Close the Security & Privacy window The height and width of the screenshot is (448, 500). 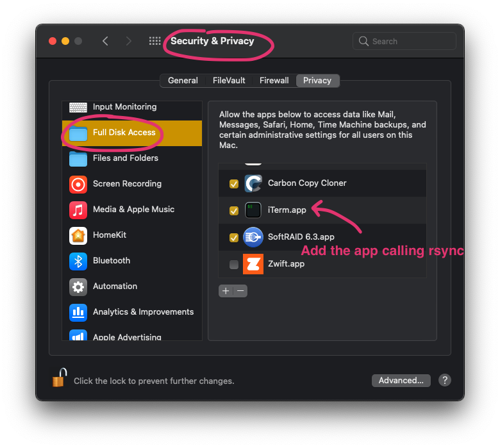53,41
